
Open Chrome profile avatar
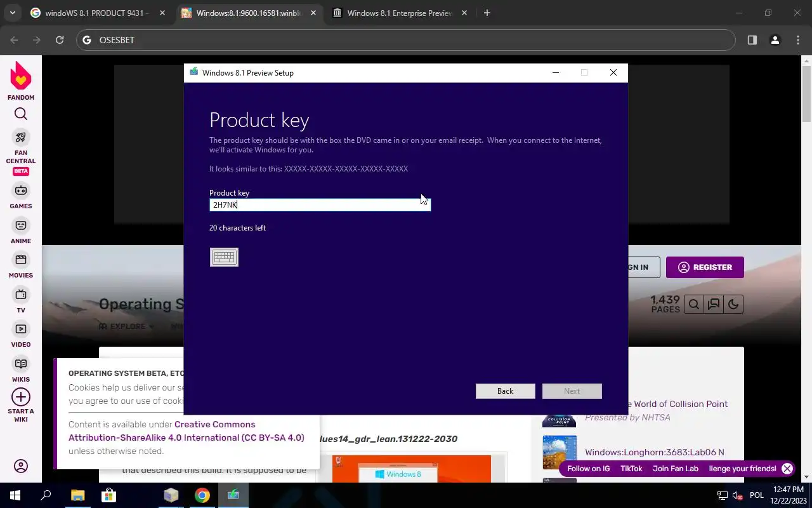[x=775, y=40]
